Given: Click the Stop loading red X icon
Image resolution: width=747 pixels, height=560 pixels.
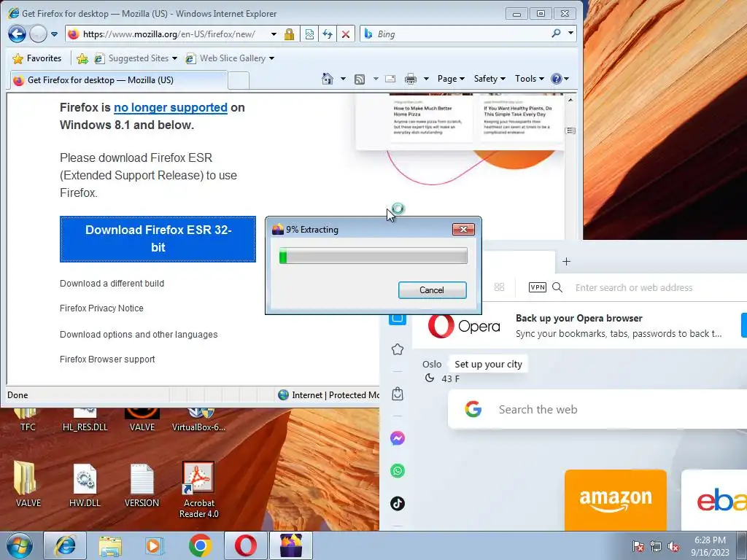Looking at the screenshot, I should coord(345,34).
